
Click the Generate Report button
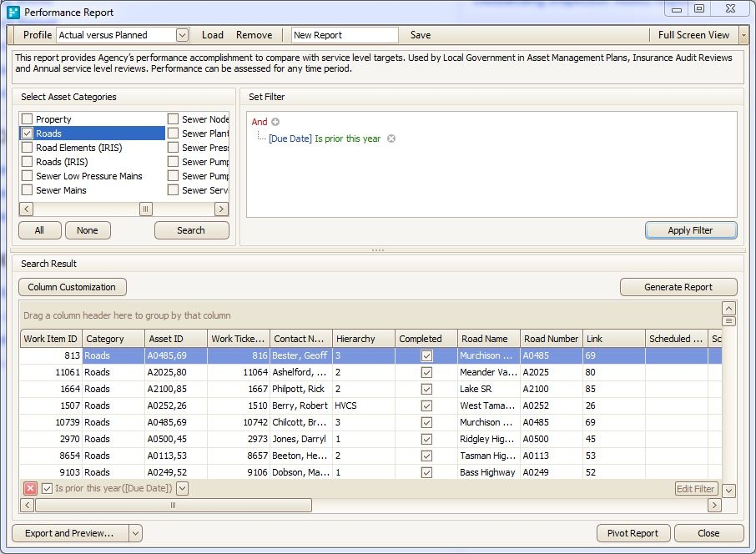(x=678, y=287)
